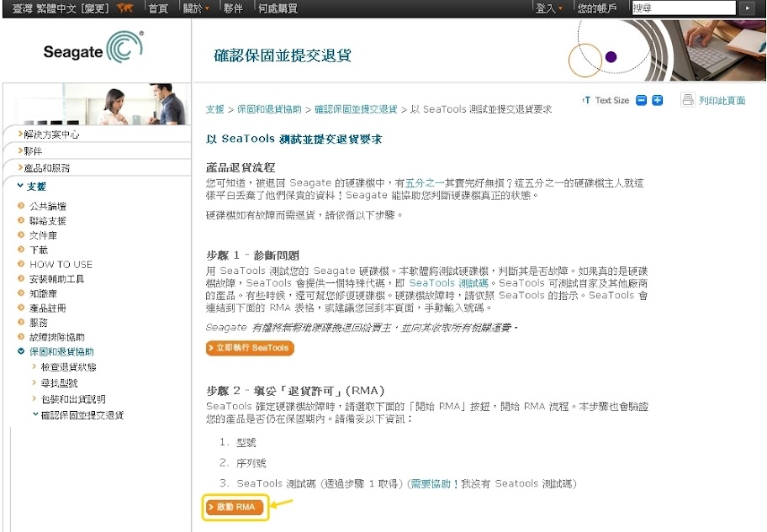Open the 登入 dropdown menu
The height and width of the screenshot is (532, 767).
(x=549, y=8)
